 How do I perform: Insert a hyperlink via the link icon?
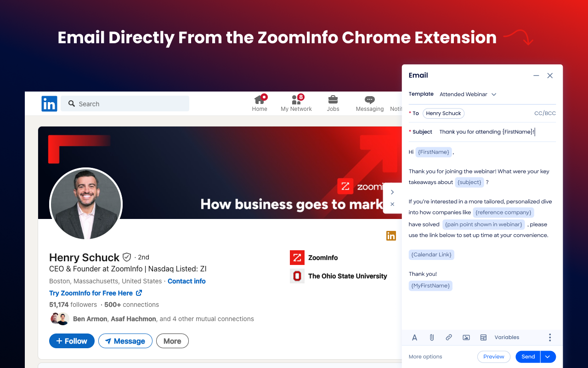449,337
